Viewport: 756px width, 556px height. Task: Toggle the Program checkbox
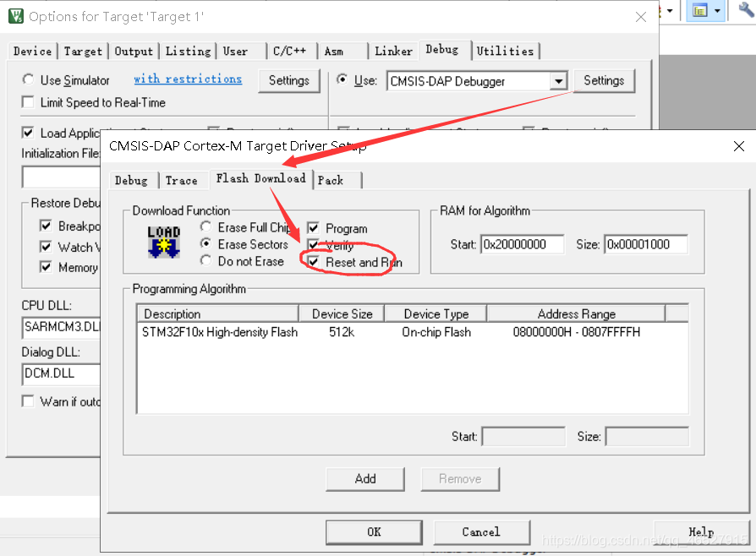click(x=313, y=228)
